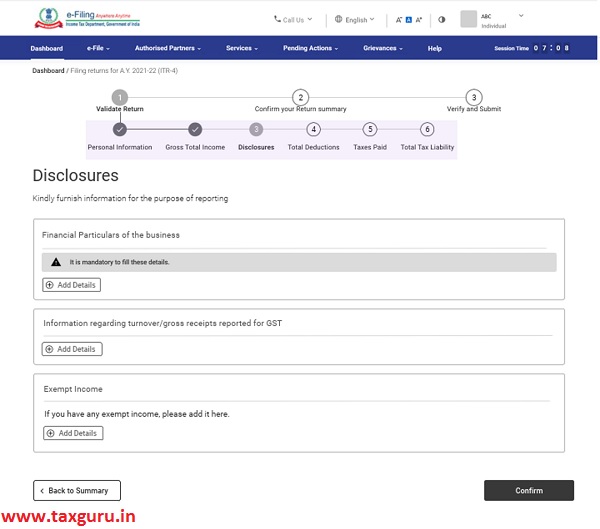The width and height of the screenshot is (600, 529).
Task: Select sub-step 6 Total Tax Liability circle
Action: coord(427,129)
